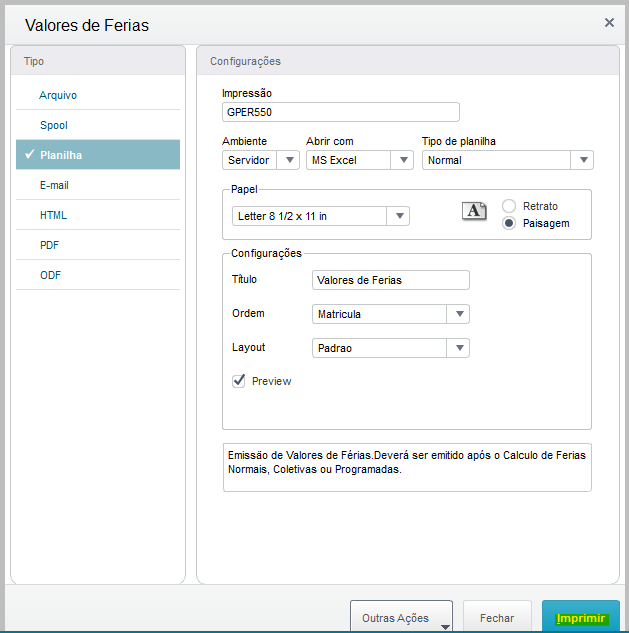Select the Planilha output type
This screenshot has height=633, width=629.
click(x=98, y=155)
